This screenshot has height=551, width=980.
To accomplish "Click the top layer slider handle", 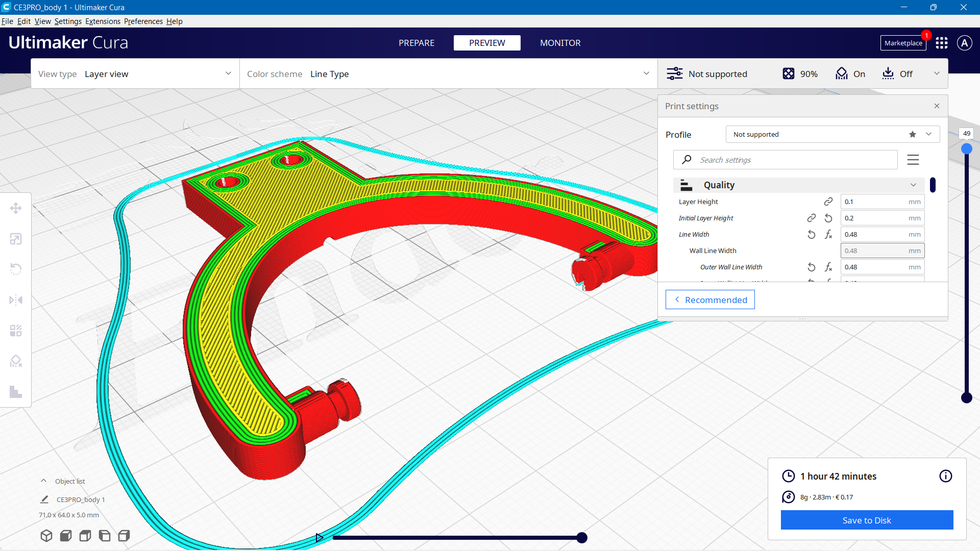I will click(x=967, y=149).
